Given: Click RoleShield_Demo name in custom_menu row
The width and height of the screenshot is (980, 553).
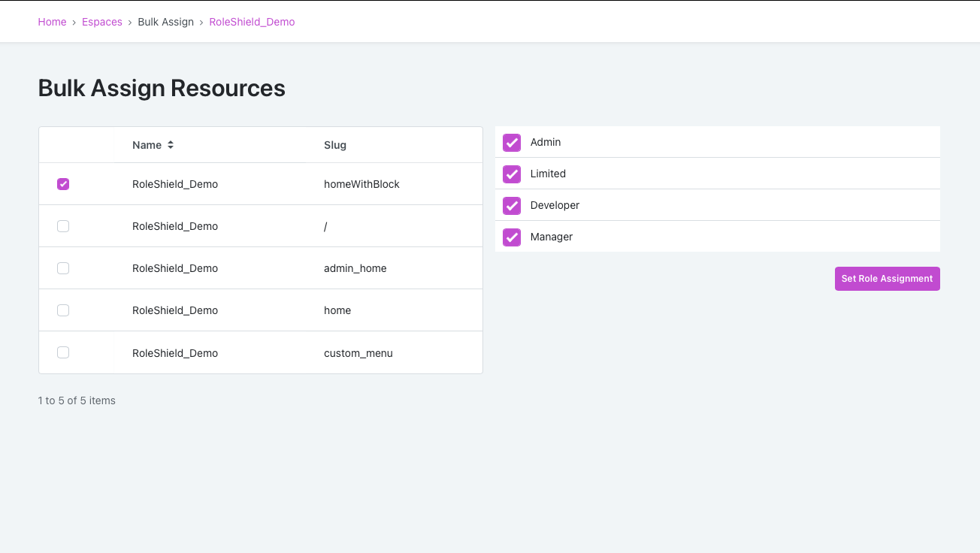Looking at the screenshot, I should click(175, 353).
